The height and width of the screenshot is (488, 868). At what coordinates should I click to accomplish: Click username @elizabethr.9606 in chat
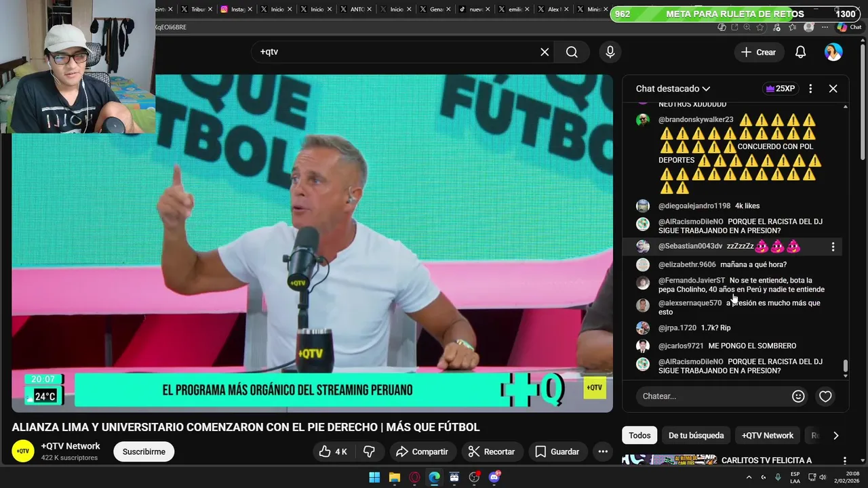(687, 265)
